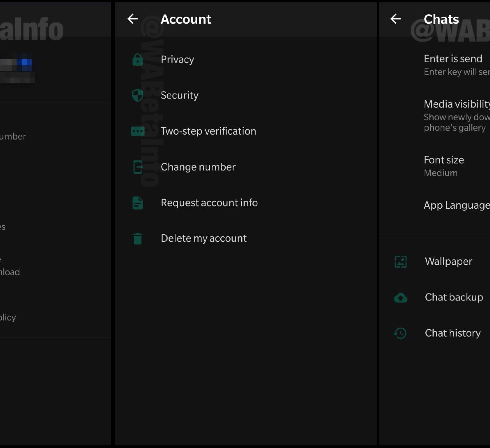The height and width of the screenshot is (448, 490).
Task: Open the Privacy menu entry
Action: 177,60
